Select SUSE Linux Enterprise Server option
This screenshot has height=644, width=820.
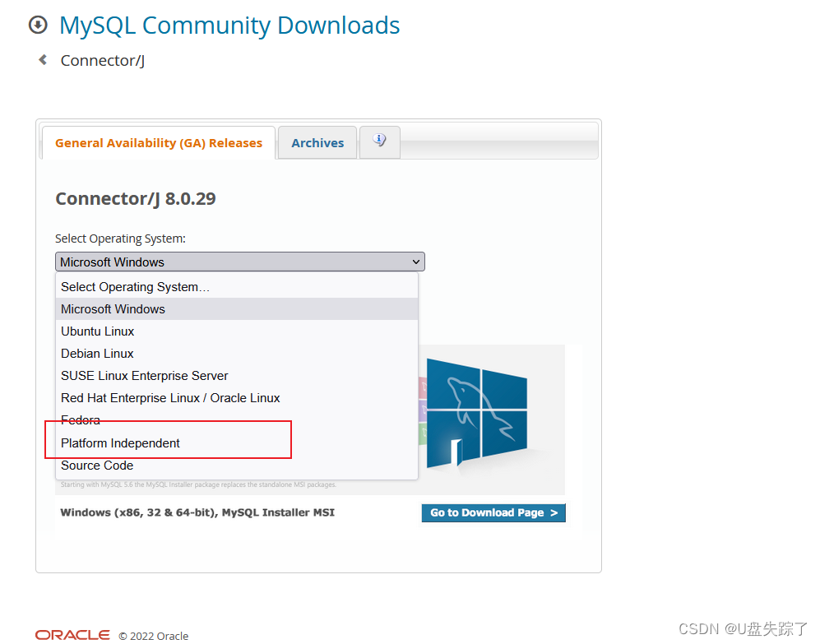pyautogui.click(x=237, y=376)
